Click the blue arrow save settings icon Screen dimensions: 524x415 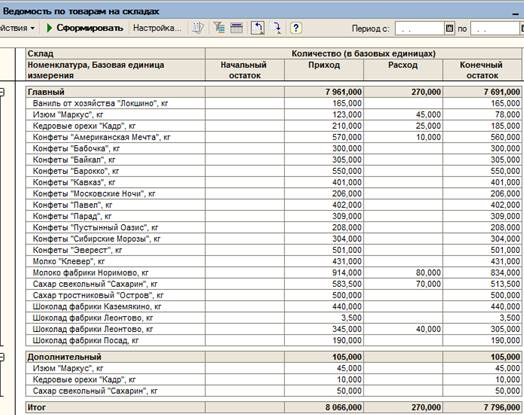[x=277, y=28]
